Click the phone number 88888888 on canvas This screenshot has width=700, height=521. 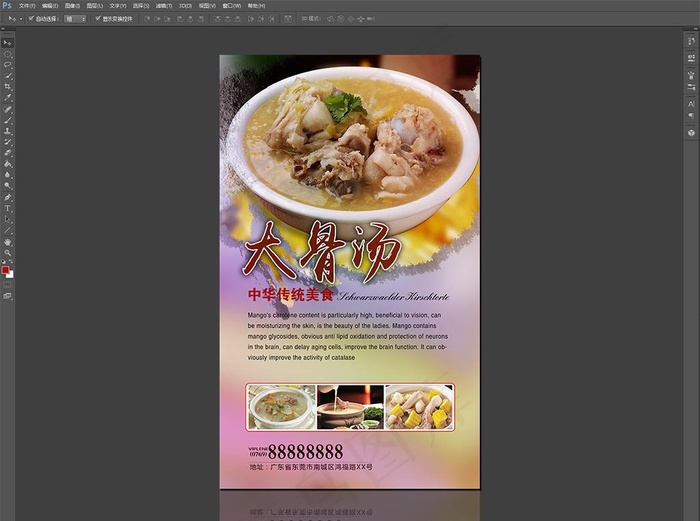[306, 452]
